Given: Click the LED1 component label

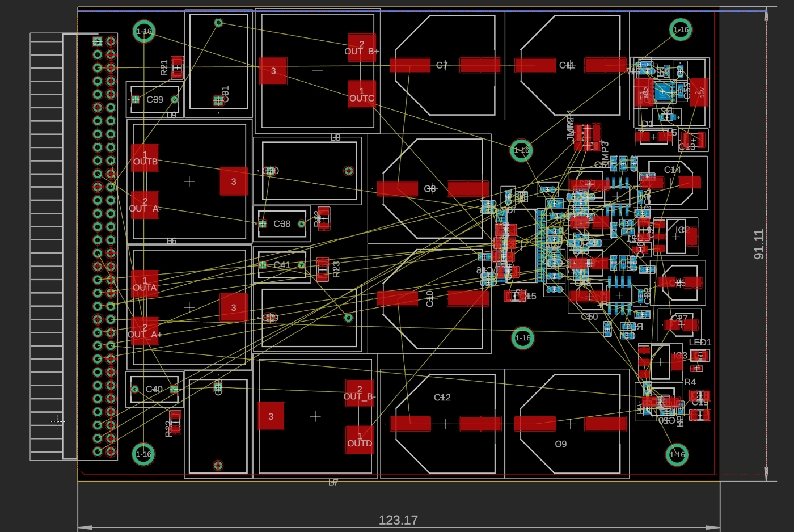Looking at the screenshot, I should coord(700,343).
